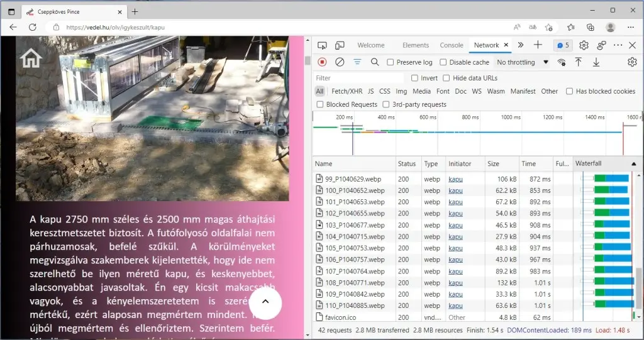Clear the network log
This screenshot has height=340, width=644.
coord(340,62)
